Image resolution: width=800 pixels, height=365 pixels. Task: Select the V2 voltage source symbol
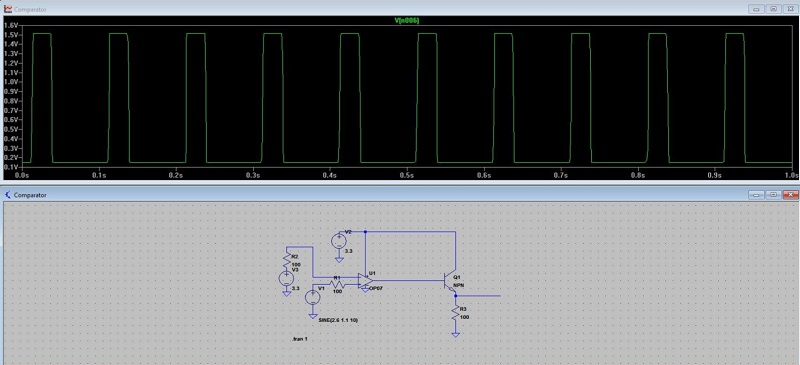coord(339,241)
